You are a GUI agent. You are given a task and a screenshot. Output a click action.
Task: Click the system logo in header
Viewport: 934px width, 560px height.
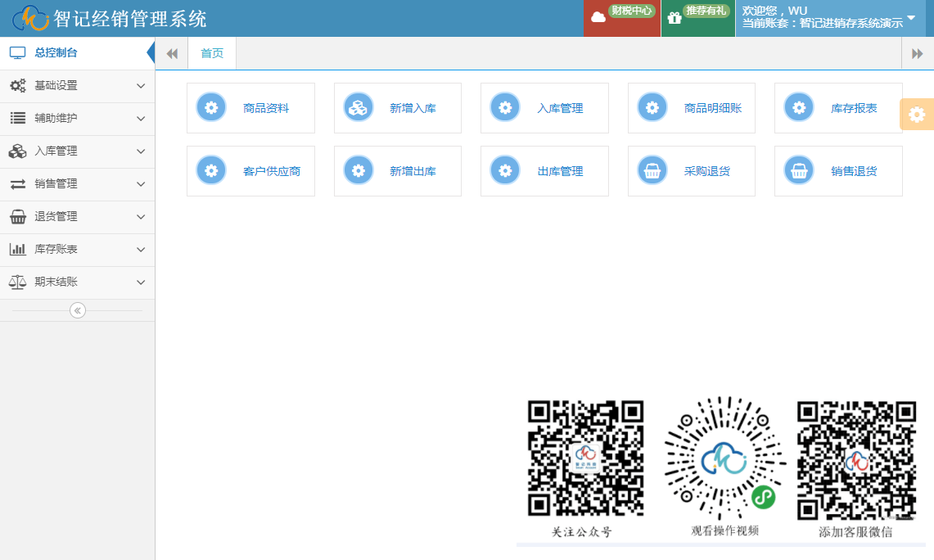coord(30,19)
